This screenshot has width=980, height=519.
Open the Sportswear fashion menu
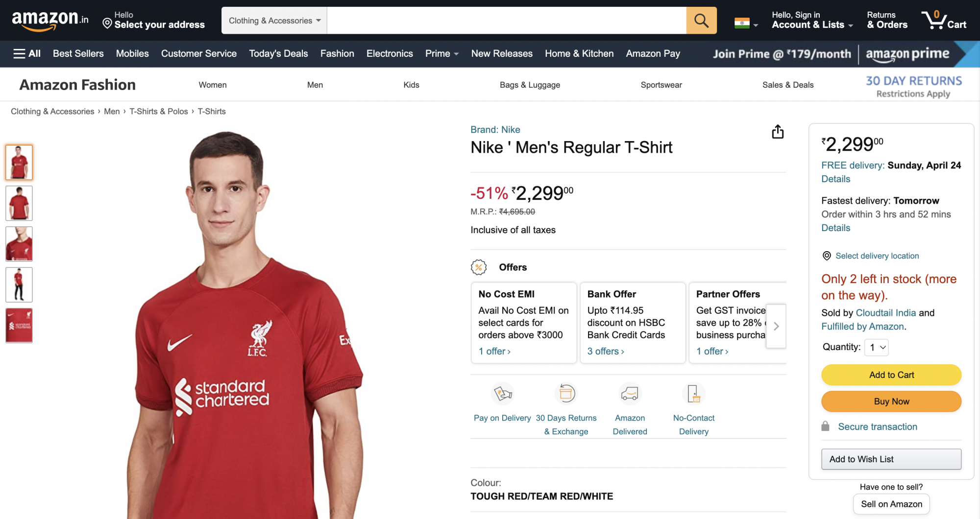(x=661, y=85)
